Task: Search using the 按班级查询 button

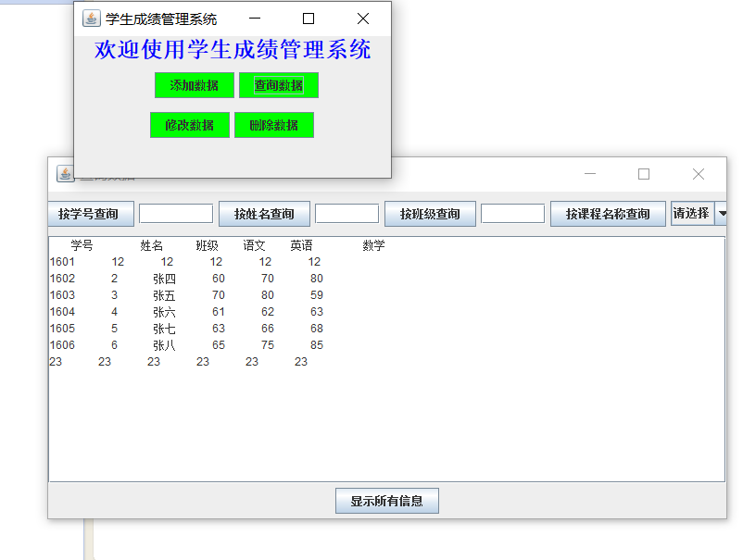Action: tap(430, 214)
